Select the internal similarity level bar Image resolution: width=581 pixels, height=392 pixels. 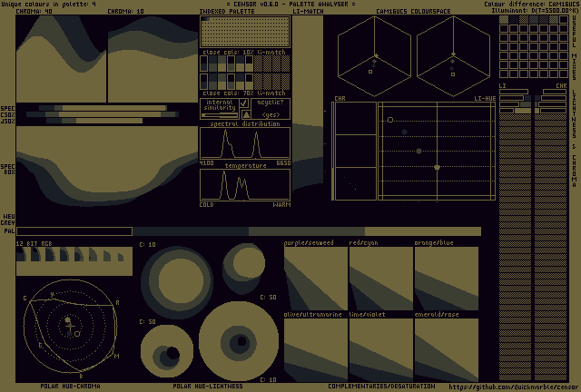click(x=220, y=115)
